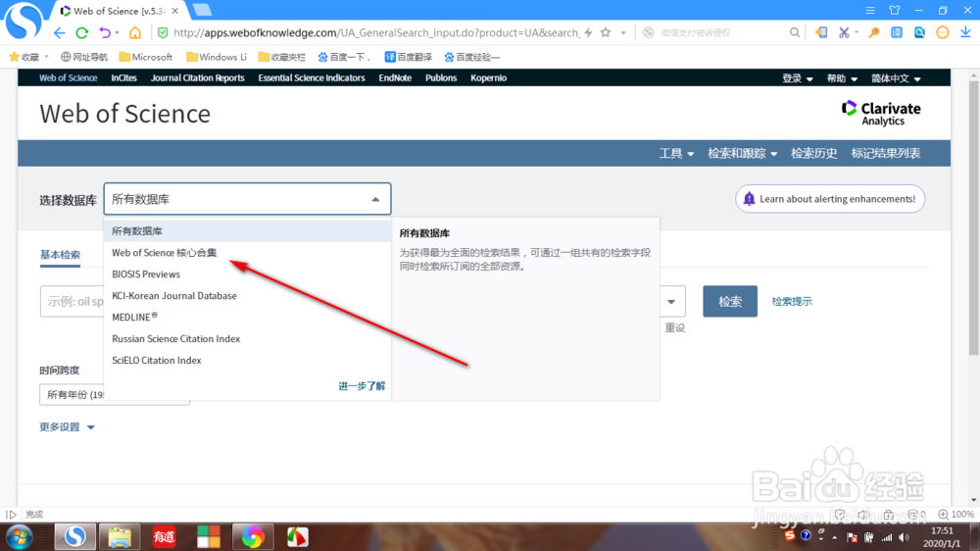This screenshot has width=980, height=551.
Task: Open the 帮助 help dropdown
Action: tap(842, 78)
